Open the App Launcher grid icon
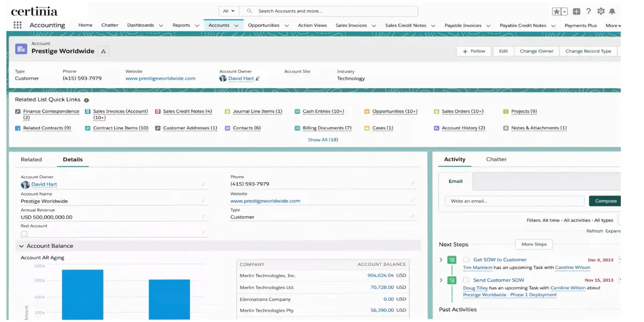Viewport: 644px width, 322px height. point(18,25)
